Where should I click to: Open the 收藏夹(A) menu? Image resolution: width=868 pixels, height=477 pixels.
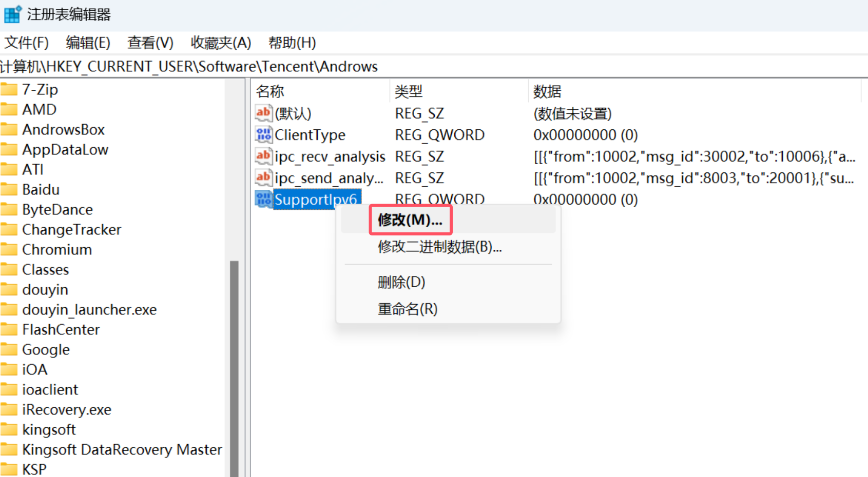(x=221, y=43)
